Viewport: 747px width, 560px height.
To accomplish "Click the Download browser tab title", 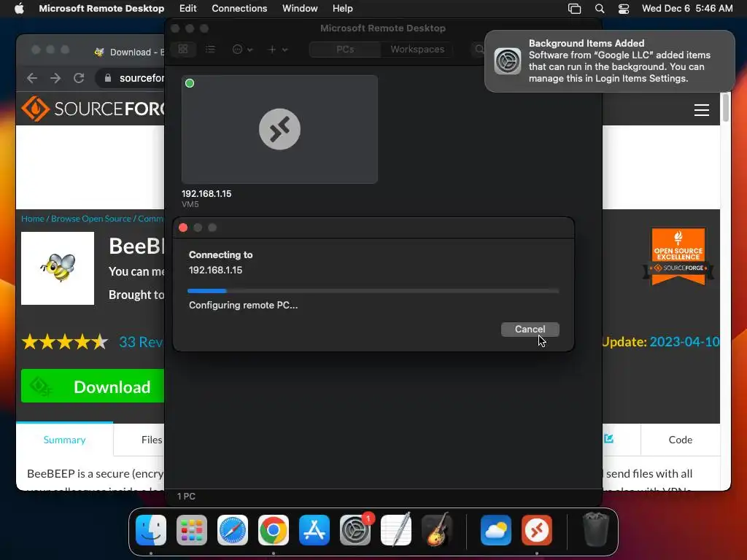I will coord(136,52).
